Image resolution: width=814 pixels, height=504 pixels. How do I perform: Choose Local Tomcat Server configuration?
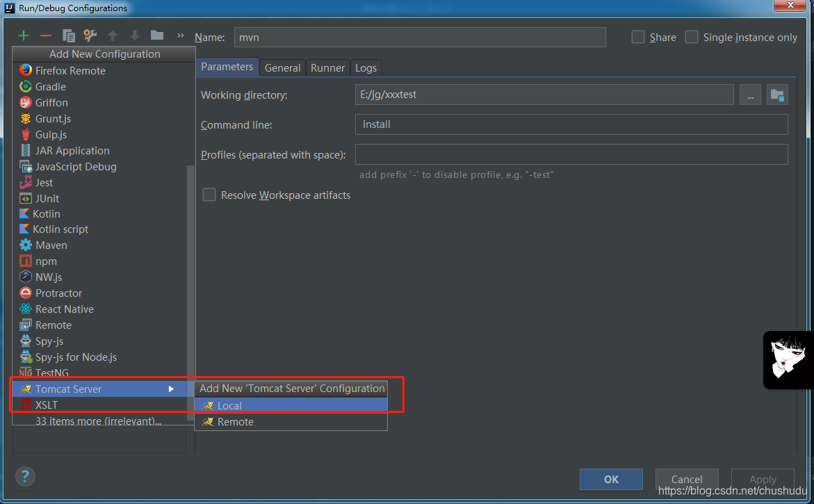291,405
